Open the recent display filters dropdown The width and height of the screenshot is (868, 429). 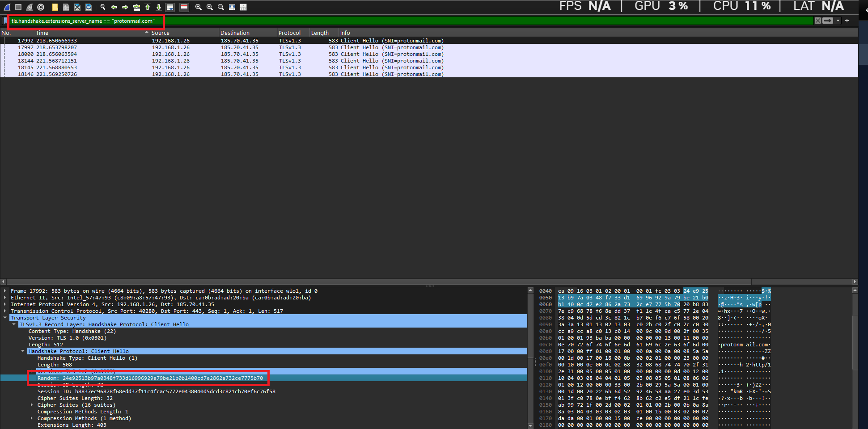coord(838,21)
